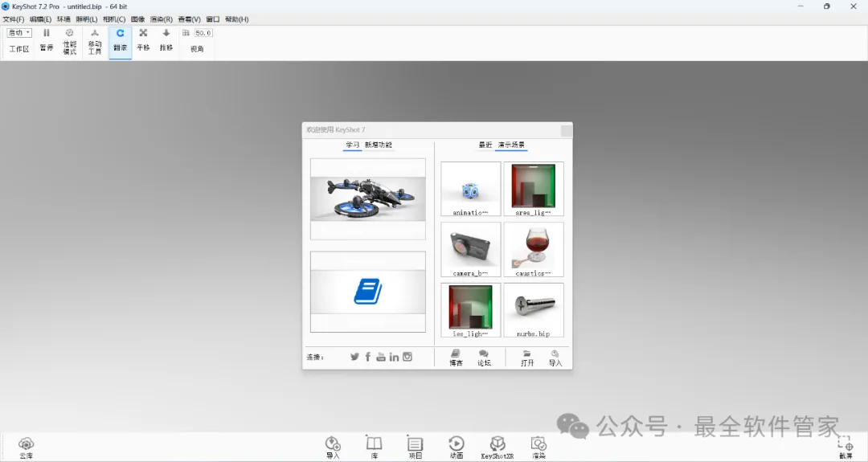Switch to the 学习 tab
The height and width of the screenshot is (462, 868).
(x=353, y=145)
